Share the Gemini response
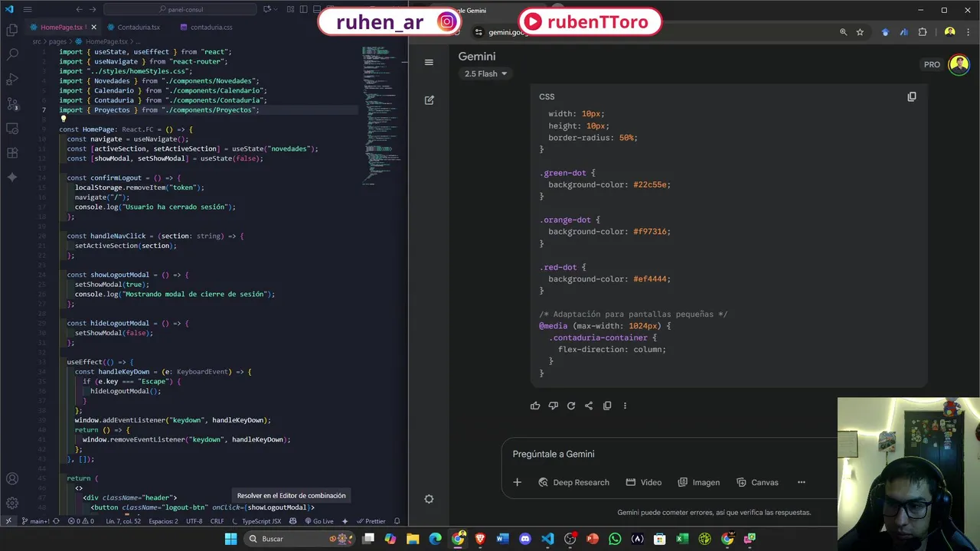The height and width of the screenshot is (551, 980). pyautogui.click(x=589, y=406)
